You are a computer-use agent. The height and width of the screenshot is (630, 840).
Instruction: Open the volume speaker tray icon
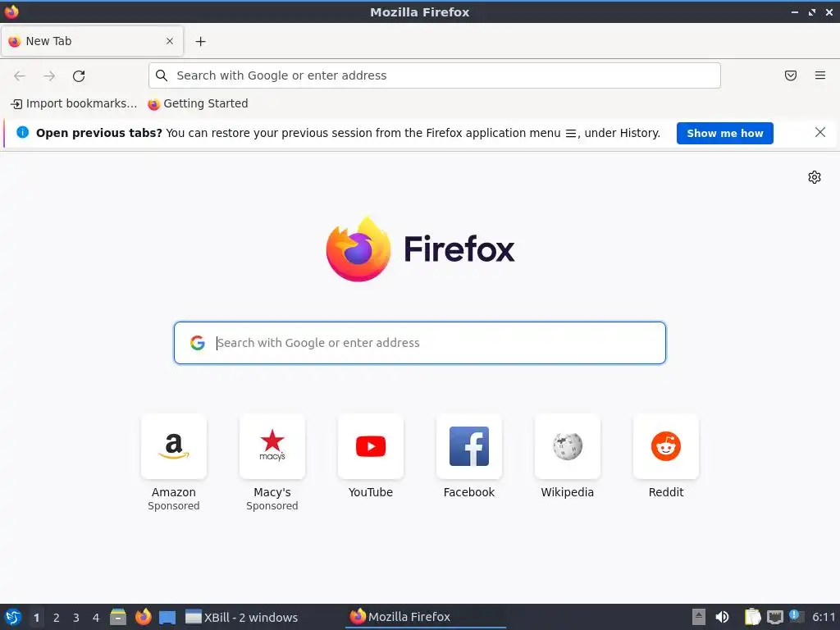722,617
